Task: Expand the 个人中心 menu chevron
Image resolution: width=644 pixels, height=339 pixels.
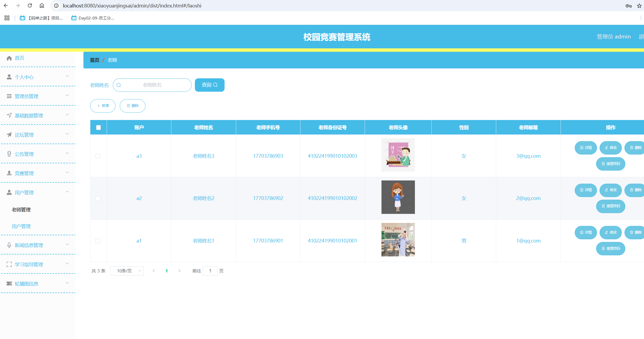Action: click(x=67, y=76)
